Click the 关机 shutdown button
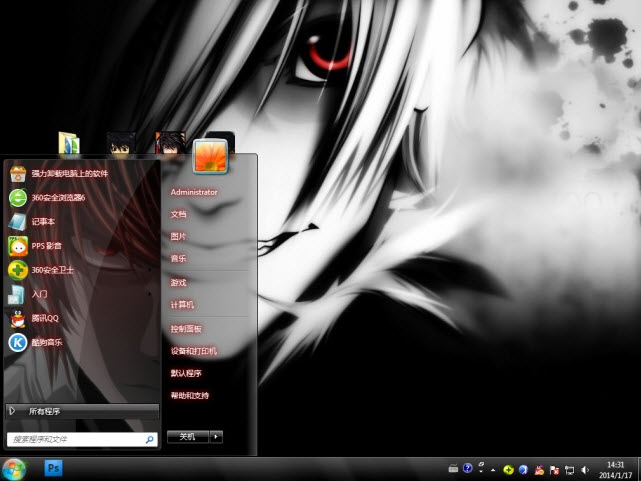641x481 pixels. click(x=188, y=437)
